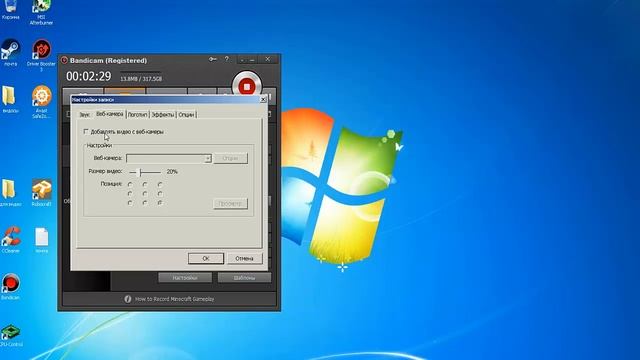Click Настройки button in Bandicam window
This screenshot has width=640, height=360.
click(185, 278)
